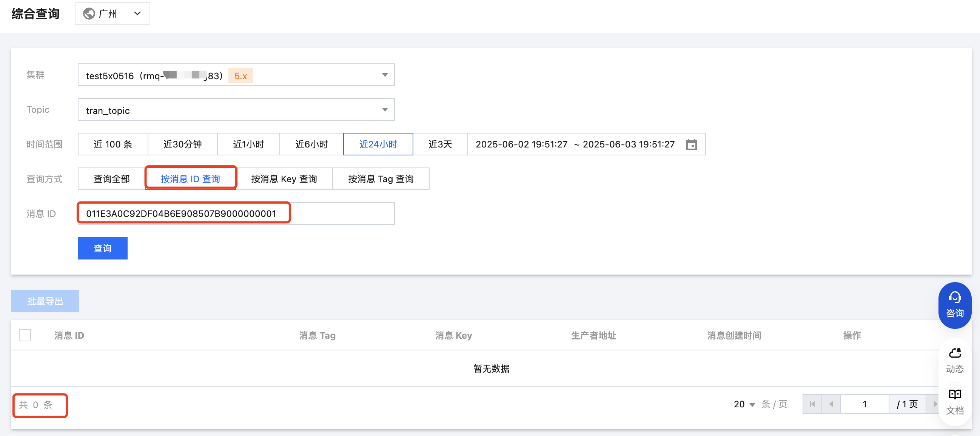Click the page number input box
The width and height of the screenshot is (980, 436).
click(x=864, y=404)
